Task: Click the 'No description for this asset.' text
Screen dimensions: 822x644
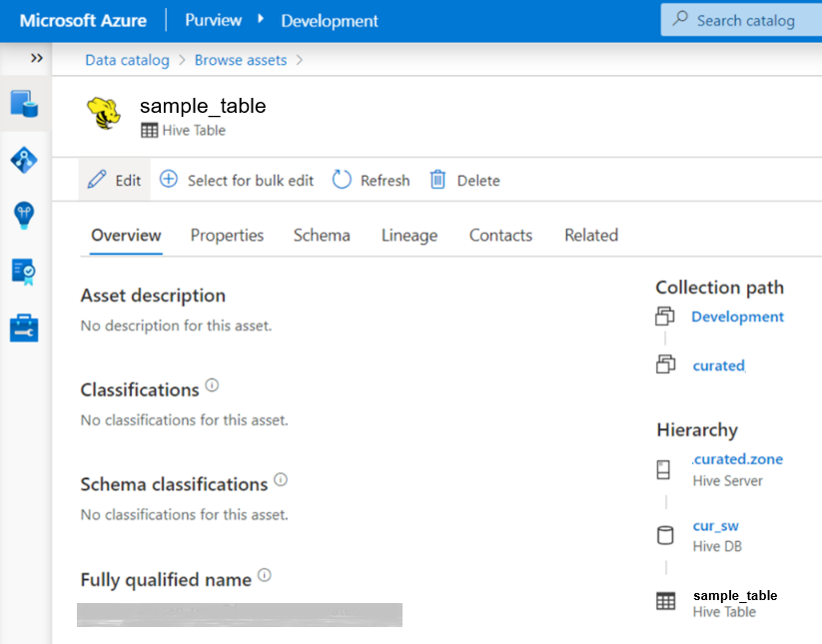Action: (176, 325)
